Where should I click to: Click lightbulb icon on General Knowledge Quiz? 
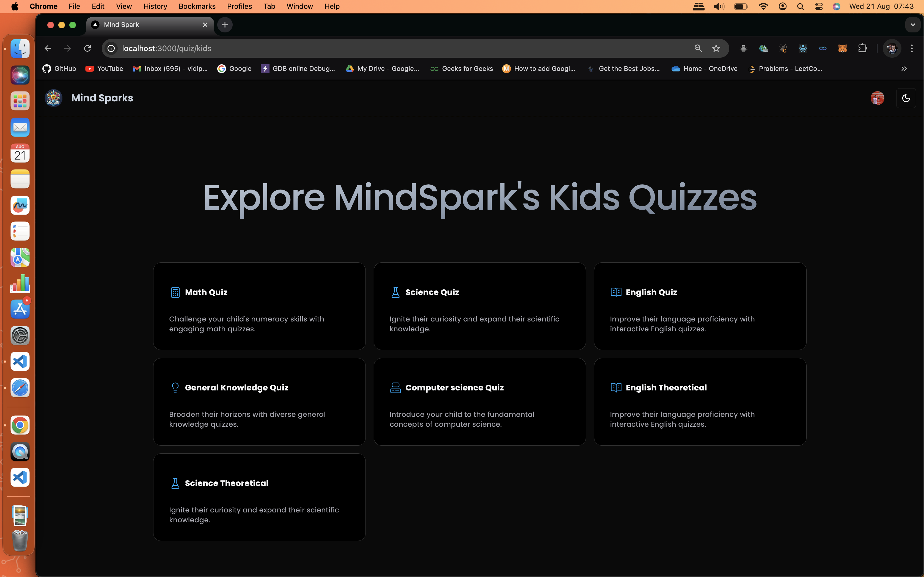[175, 388]
